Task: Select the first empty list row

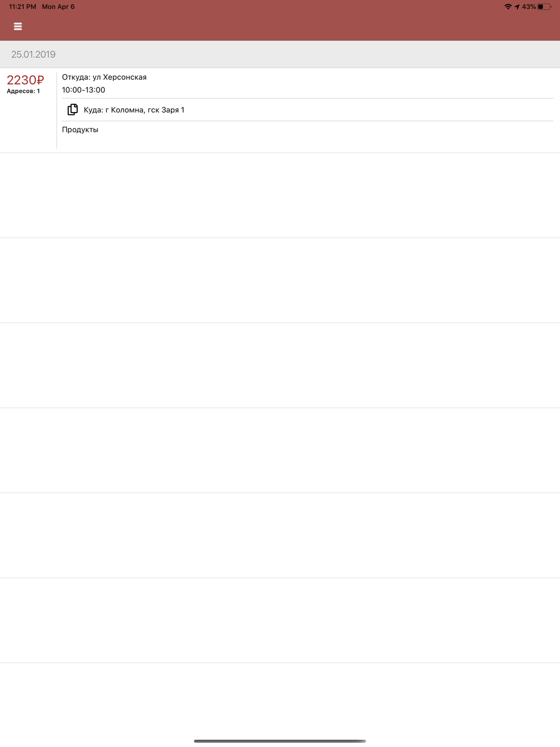Action: (280, 195)
